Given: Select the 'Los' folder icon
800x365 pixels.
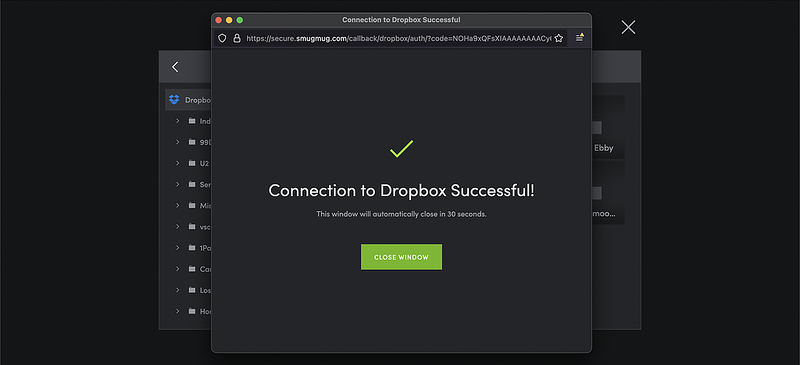Looking at the screenshot, I should point(192,290).
